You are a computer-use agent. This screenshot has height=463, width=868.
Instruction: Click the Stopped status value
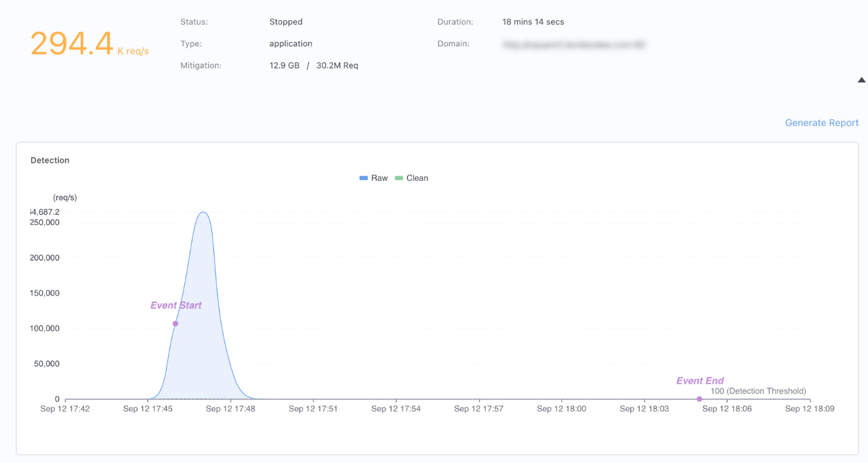(x=286, y=22)
